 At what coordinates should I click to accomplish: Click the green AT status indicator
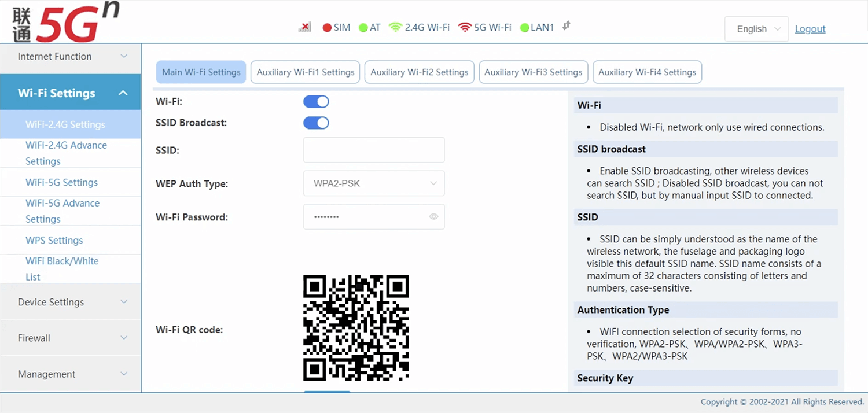pyautogui.click(x=363, y=28)
